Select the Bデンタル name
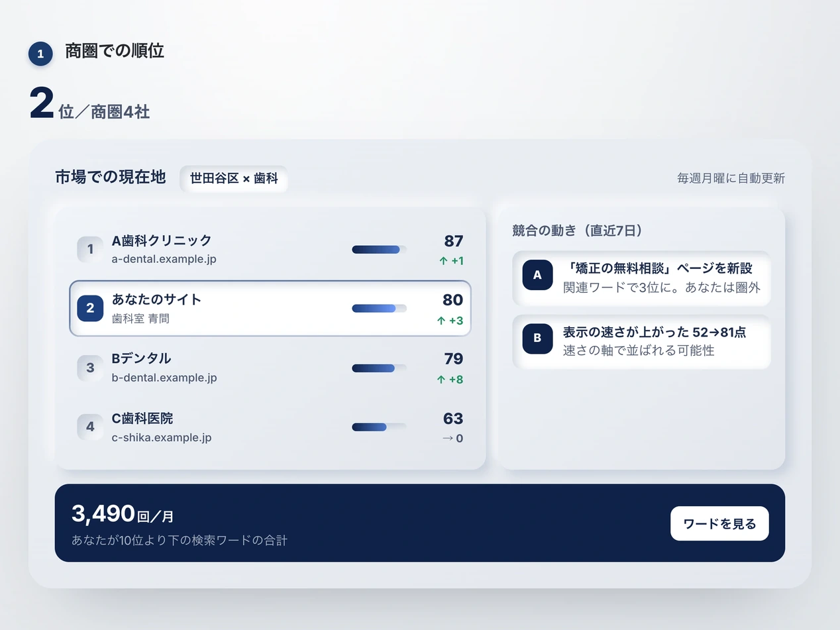The width and height of the screenshot is (840, 630). click(142, 358)
